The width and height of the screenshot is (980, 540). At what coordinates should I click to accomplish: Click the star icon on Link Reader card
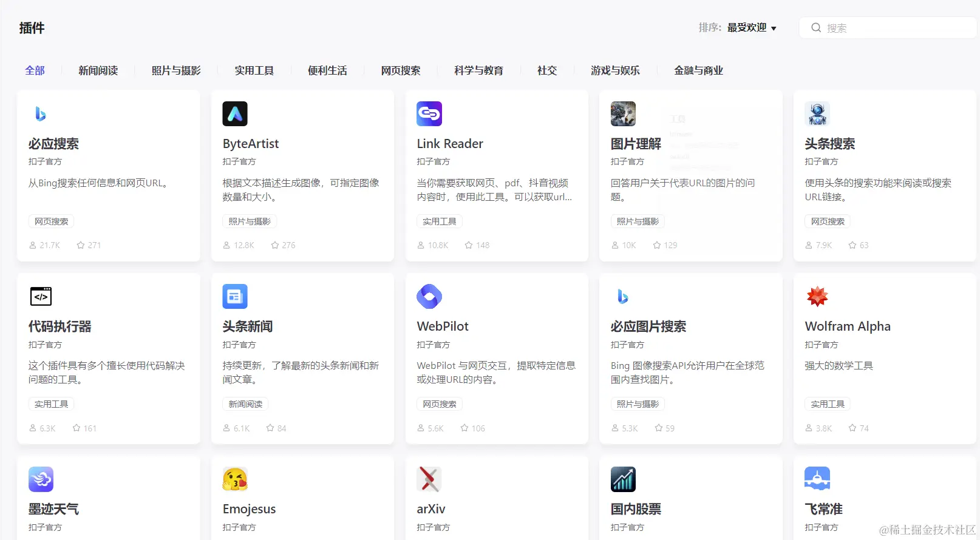click(469, 245)
